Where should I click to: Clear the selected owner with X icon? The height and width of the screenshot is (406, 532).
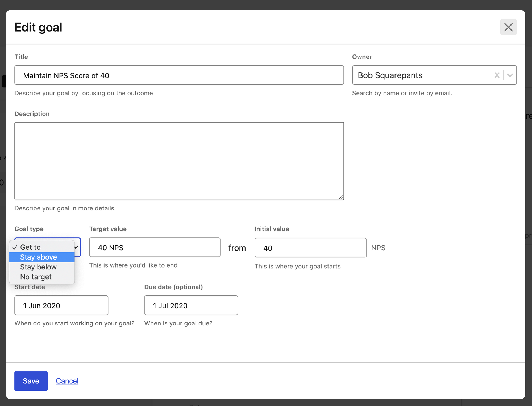click(497, 75)
